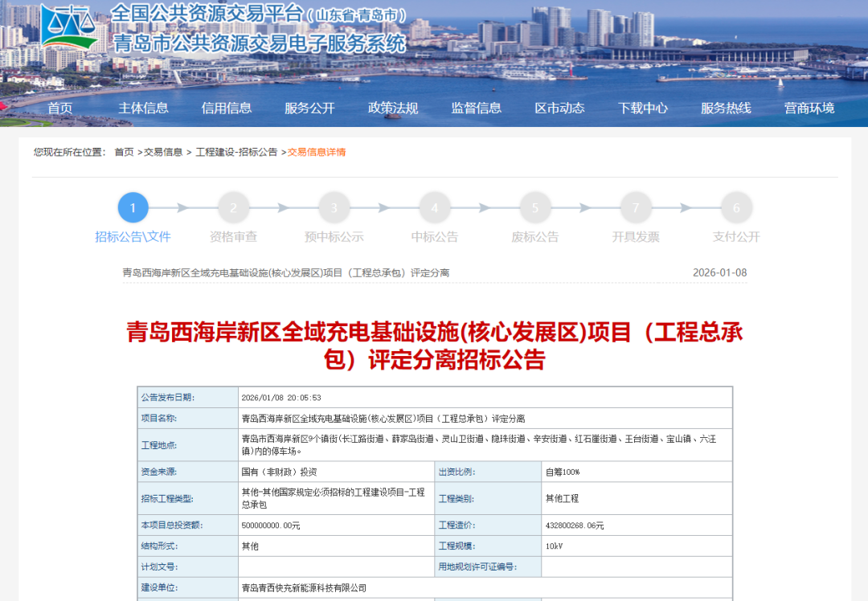
Task: Select step 2 circle 资格审查
Action: point(234,207)
